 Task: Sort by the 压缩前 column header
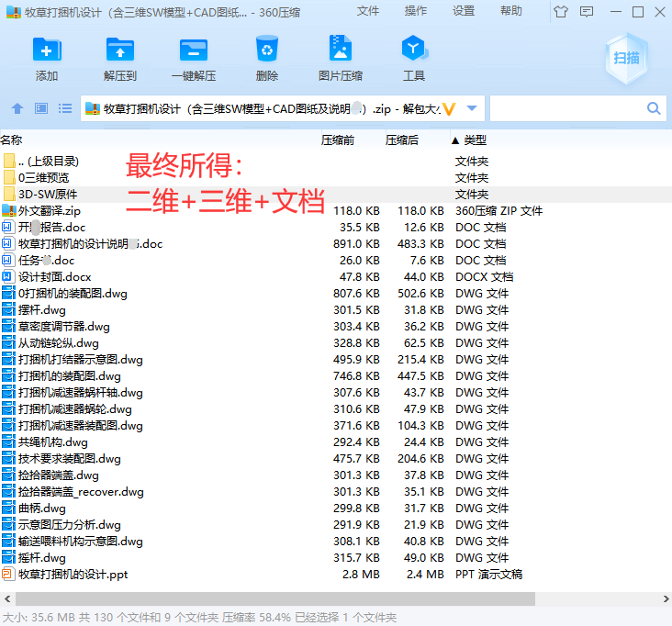tap(338, 140)
